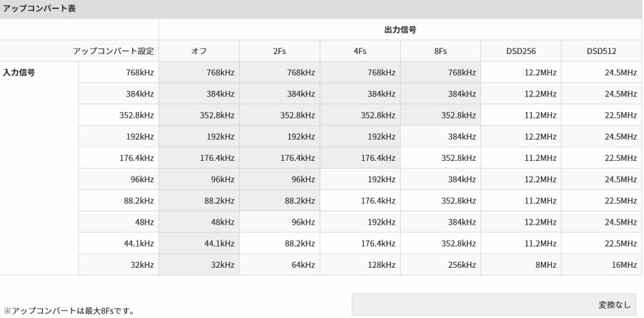Screen dimensions: 644x318
Task: Click the 768kHz input signal cell
Action: tap(118, 72)
